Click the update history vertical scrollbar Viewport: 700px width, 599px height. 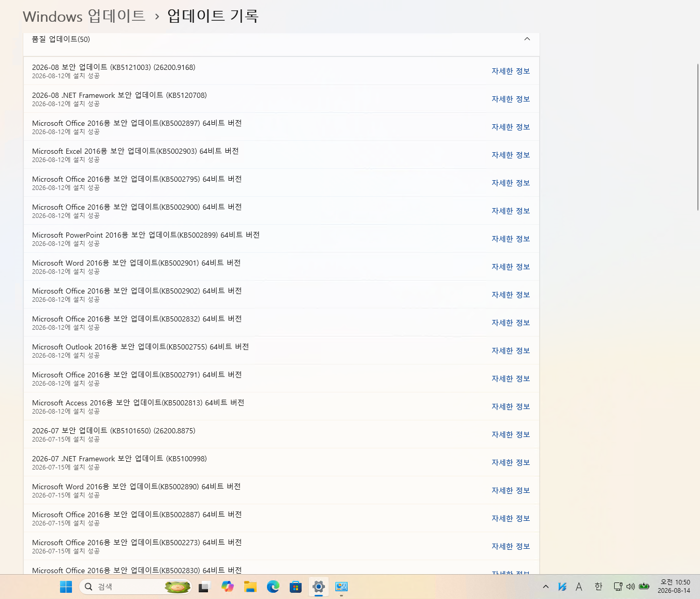point(698,137)
